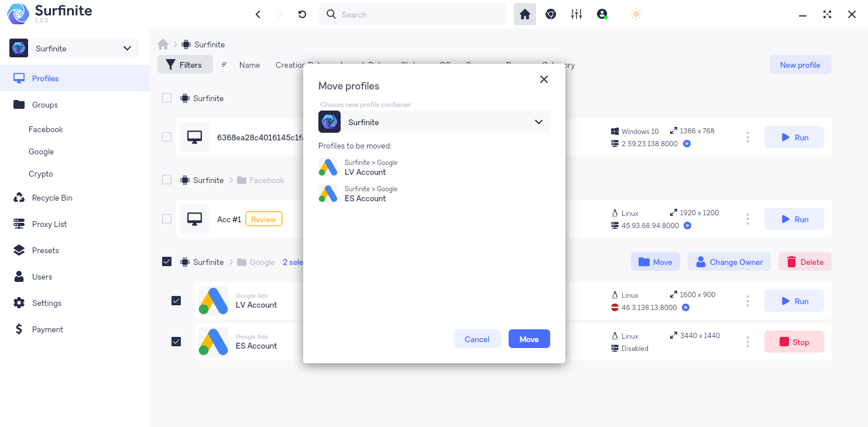Click the Search field at top
This screenshot has height=427, width=868.
[x=413, y=14]
